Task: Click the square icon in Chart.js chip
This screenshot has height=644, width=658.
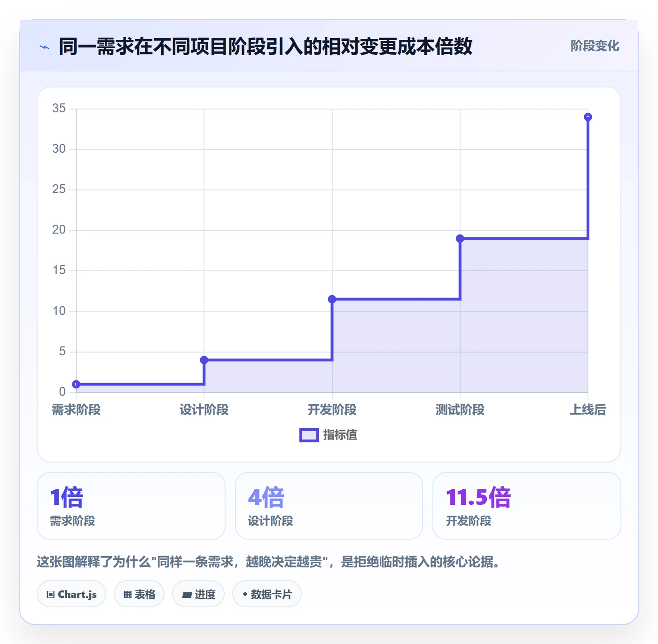Action: pos(51,595)
